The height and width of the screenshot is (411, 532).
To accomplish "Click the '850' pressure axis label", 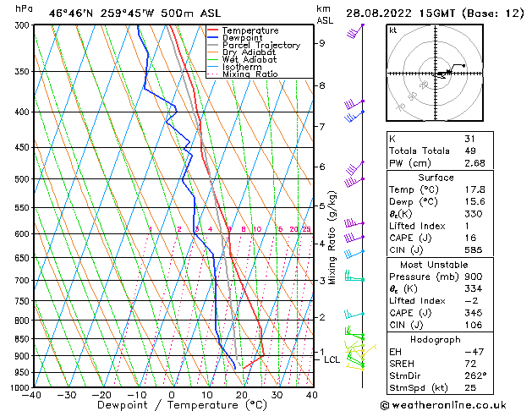I will (24, 339).
